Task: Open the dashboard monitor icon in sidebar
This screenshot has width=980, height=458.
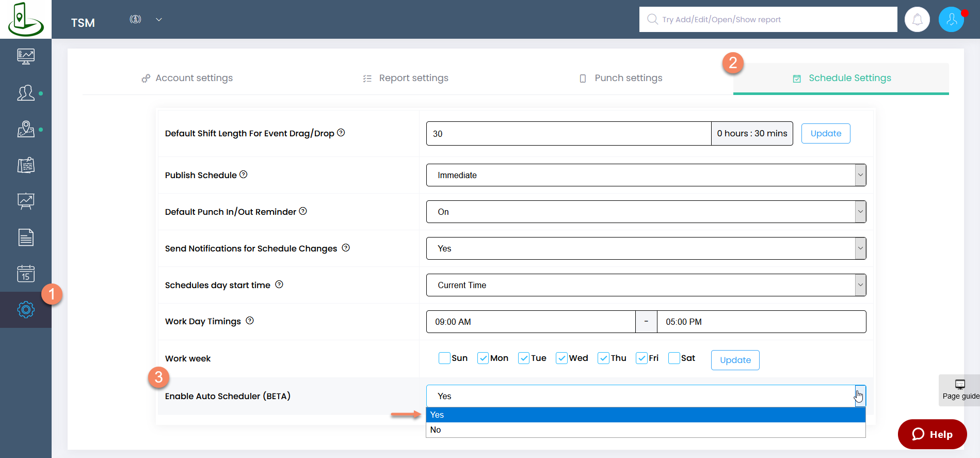Action: point(26,56)
